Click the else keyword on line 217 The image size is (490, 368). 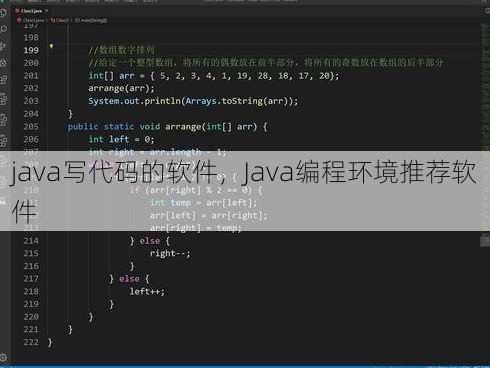(x=129, y=279)
